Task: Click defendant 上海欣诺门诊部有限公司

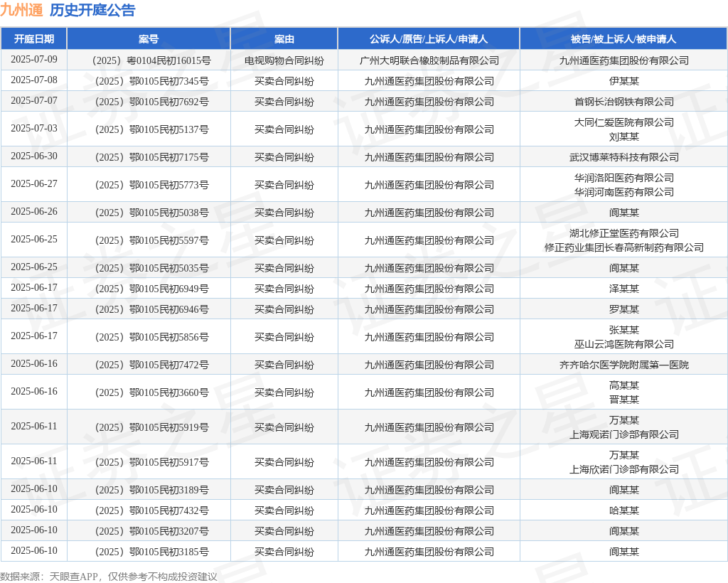Action: pos(624,469)
